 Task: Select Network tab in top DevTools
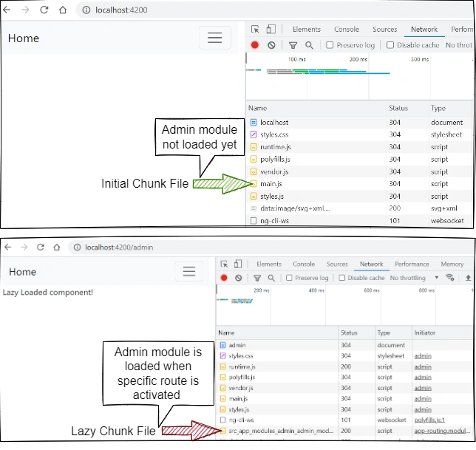pos(424,30)
